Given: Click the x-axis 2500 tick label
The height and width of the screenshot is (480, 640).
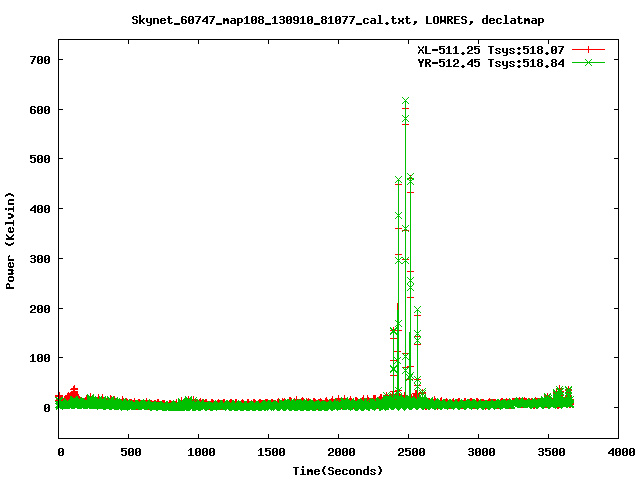Looking at the screenshot, I should [411, 452].
